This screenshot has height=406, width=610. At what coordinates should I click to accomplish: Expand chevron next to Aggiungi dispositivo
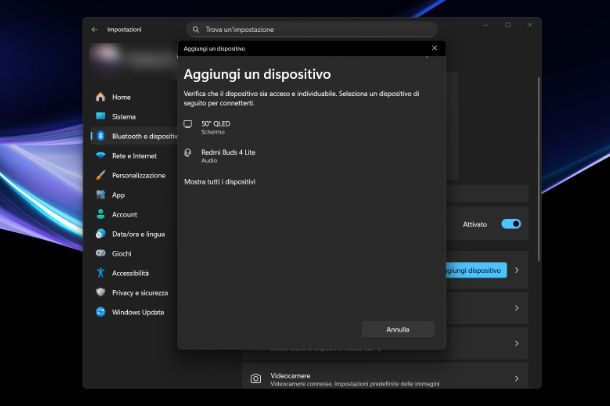click(516, 271)
